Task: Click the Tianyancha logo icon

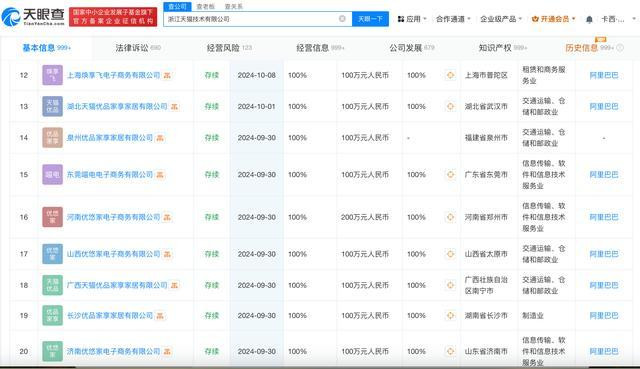Action: coord(11,16)
